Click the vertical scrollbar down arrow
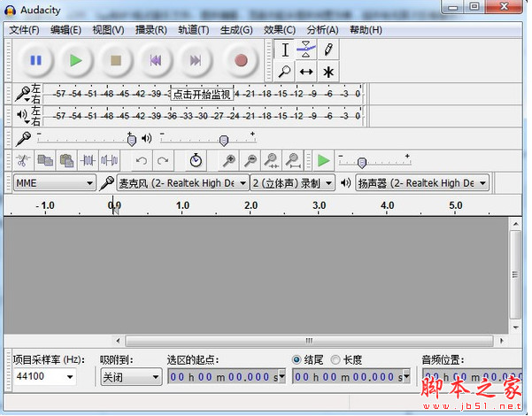The width and height of the screenshot is (532, 416). point(516,327)
